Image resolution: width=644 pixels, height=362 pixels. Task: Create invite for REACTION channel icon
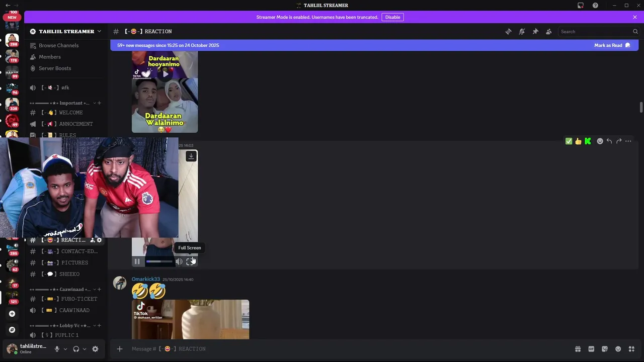click(x=92, y=240)
